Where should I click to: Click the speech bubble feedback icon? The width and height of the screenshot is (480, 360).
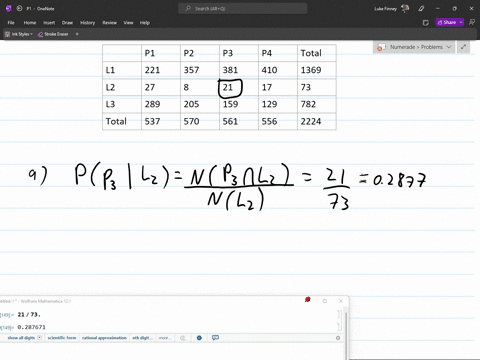(215, 338)
